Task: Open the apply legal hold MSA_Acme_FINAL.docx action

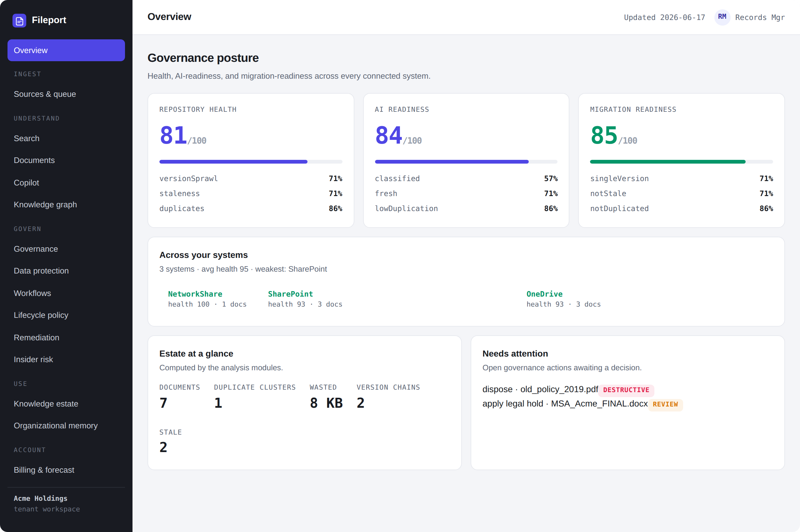Action: coord(565,404)
